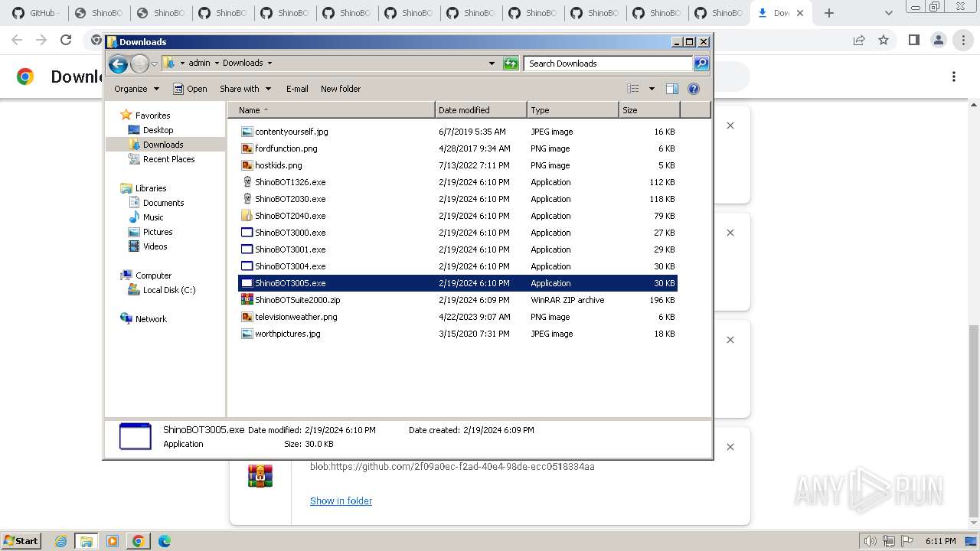Image resolution: width=980 pixels, height=551 pixels.
Task: Select the fordfunction.png file icon
Action: tap(247, 148)
